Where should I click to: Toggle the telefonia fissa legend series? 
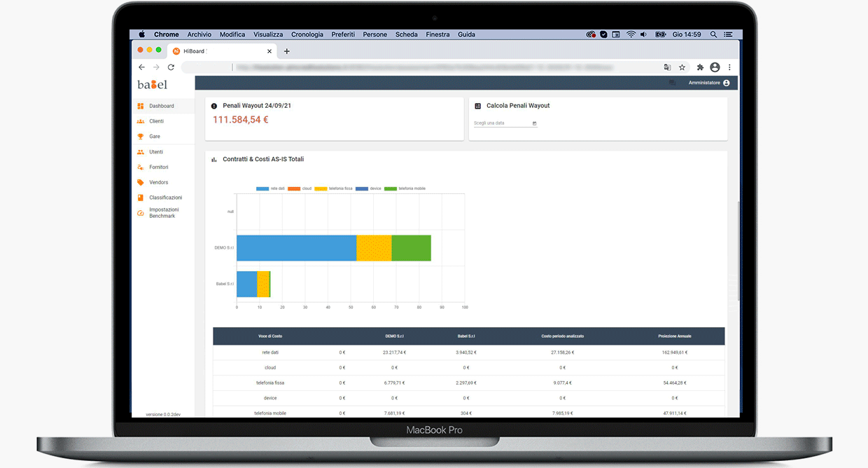[333, 188]
